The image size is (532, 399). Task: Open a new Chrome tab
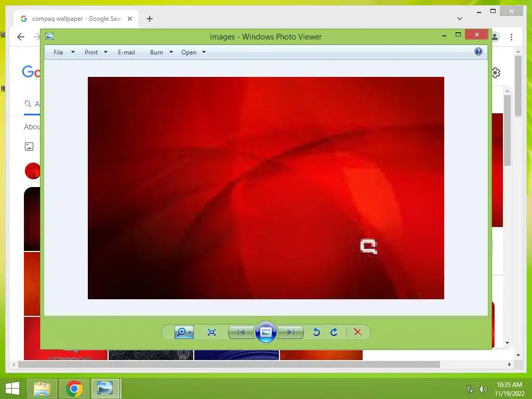(150, 19)
